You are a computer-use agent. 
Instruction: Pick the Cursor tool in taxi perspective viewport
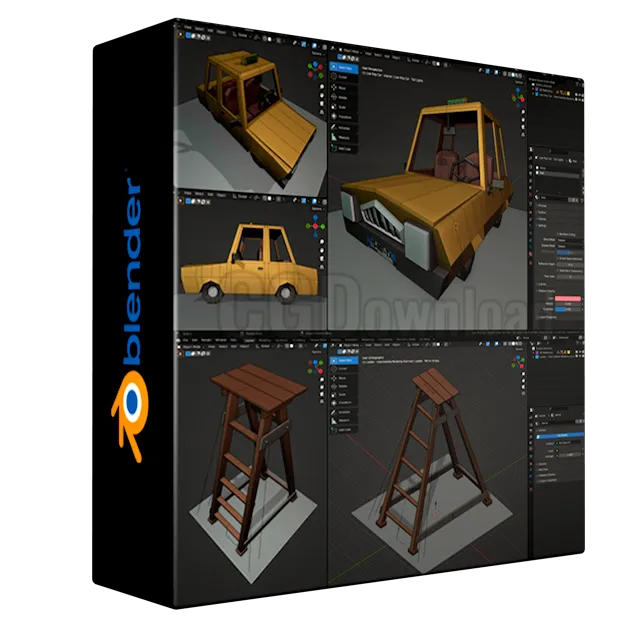pos(342,77)
